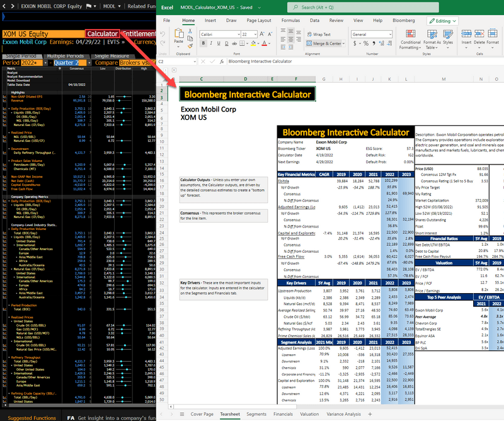
Task: Apply currency dollar number format
Action: (x=355, y=44)
